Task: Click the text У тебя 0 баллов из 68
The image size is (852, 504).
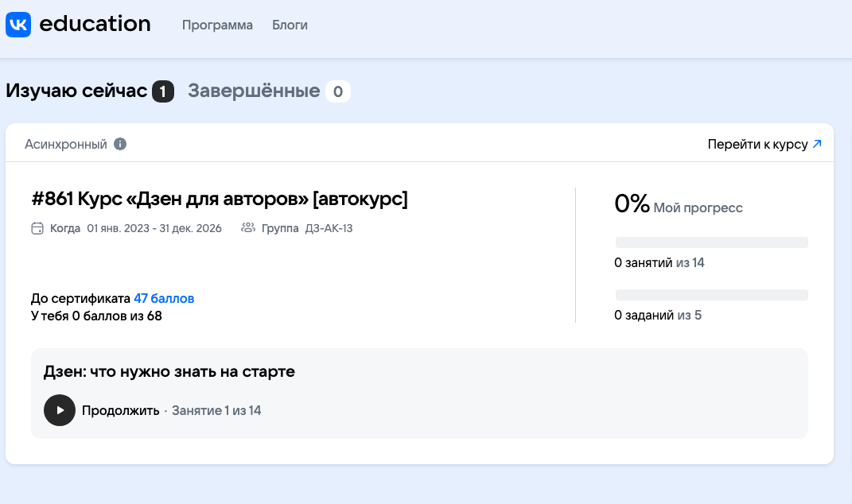Action: pos(96,316)
